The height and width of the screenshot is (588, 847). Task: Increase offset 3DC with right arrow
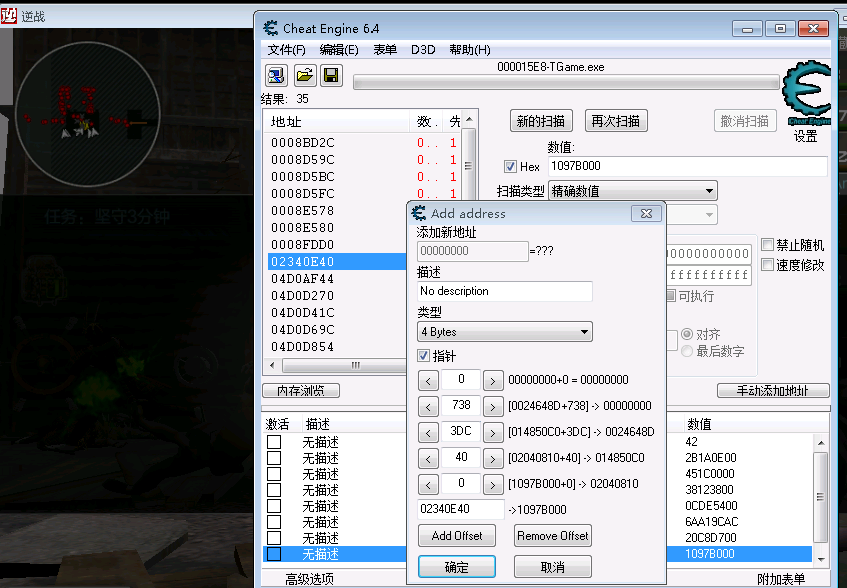(493, 432)
